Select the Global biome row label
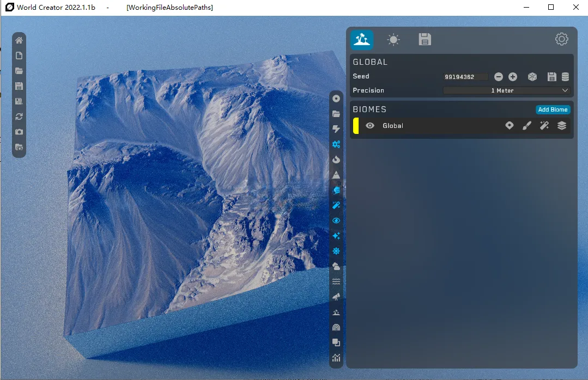Image resolution: width=588 pixels, height=380 pixels. [x=392, y=126]
